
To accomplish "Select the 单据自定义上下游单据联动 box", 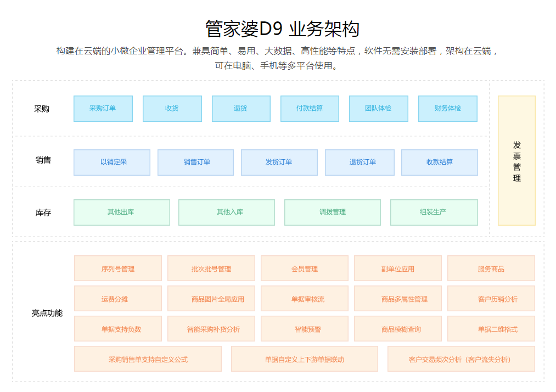I will (305, 359).
